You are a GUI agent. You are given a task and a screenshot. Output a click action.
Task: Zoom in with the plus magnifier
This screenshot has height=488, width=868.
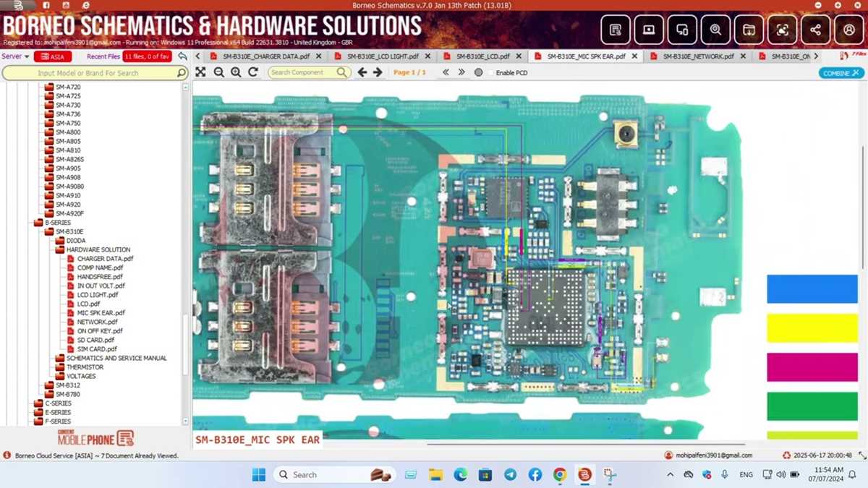click(236, 72)
